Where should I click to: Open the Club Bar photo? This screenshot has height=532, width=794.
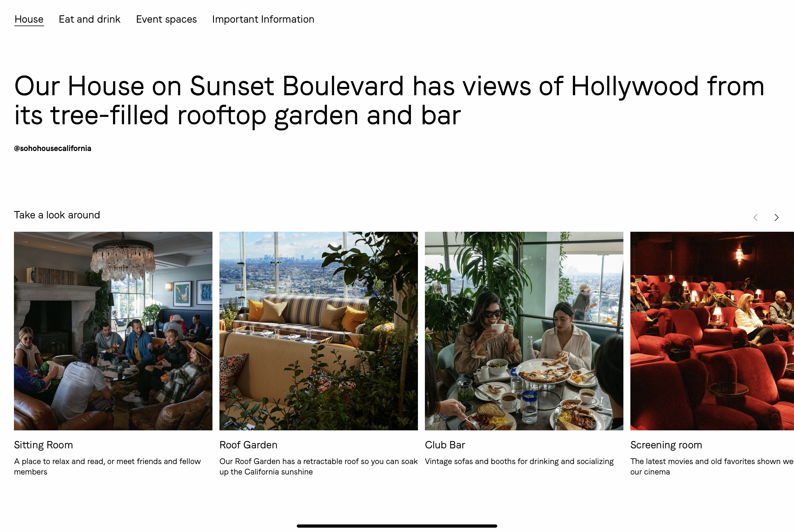click(x=524, y=331)
